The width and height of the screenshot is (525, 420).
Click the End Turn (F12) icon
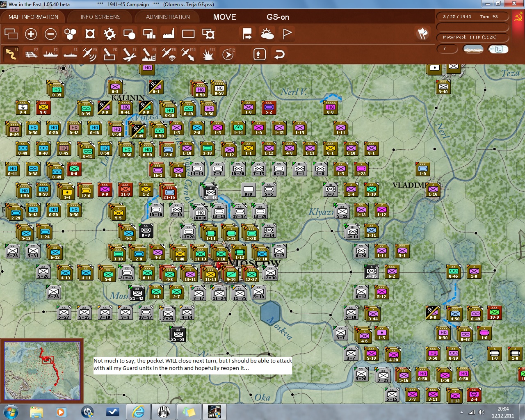228,54
